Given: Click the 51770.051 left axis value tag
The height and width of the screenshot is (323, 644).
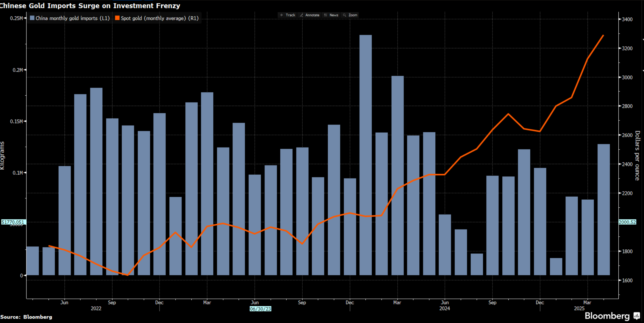Looking at the screenshot, I should (13, 222).
